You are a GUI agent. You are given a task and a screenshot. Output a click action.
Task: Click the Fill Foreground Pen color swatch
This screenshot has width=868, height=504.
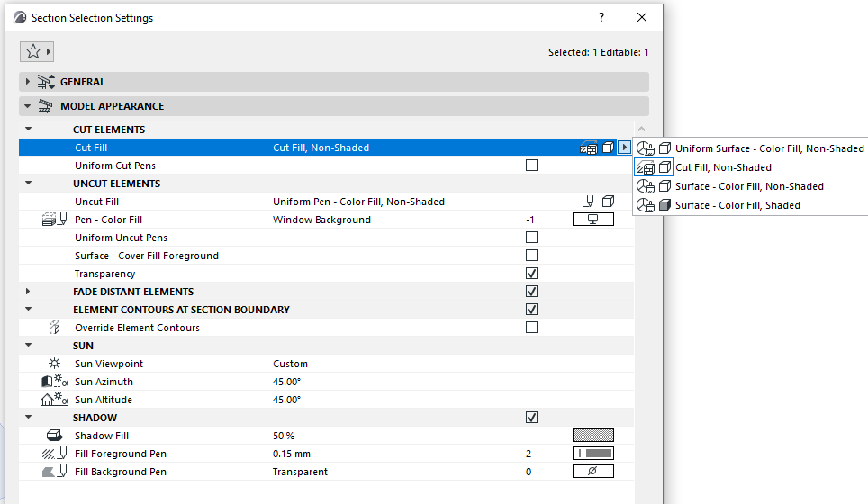pos(592,454)
